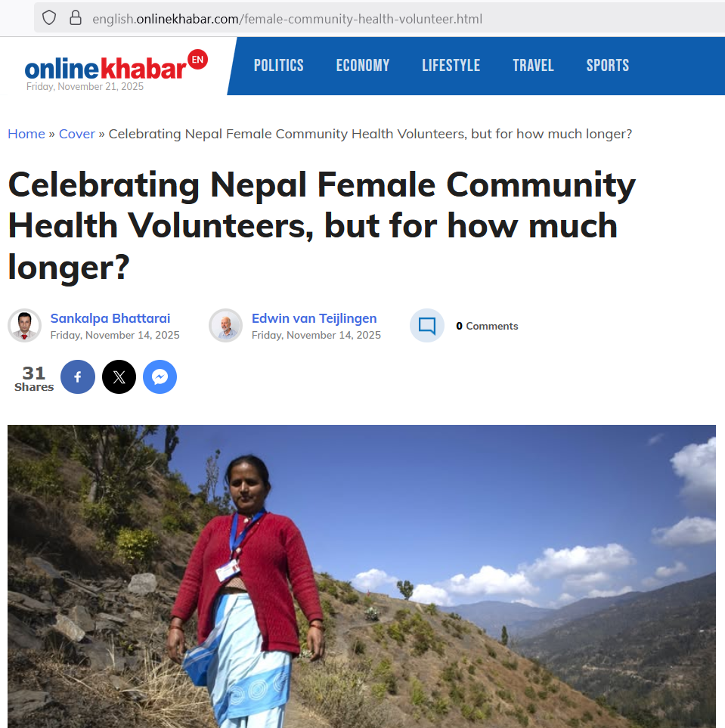Share article on Facebook

(78, 377)
